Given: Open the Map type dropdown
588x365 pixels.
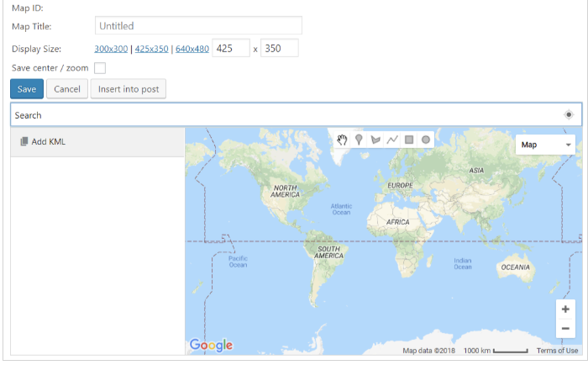Looking at the screenshot, I should 545,145.
